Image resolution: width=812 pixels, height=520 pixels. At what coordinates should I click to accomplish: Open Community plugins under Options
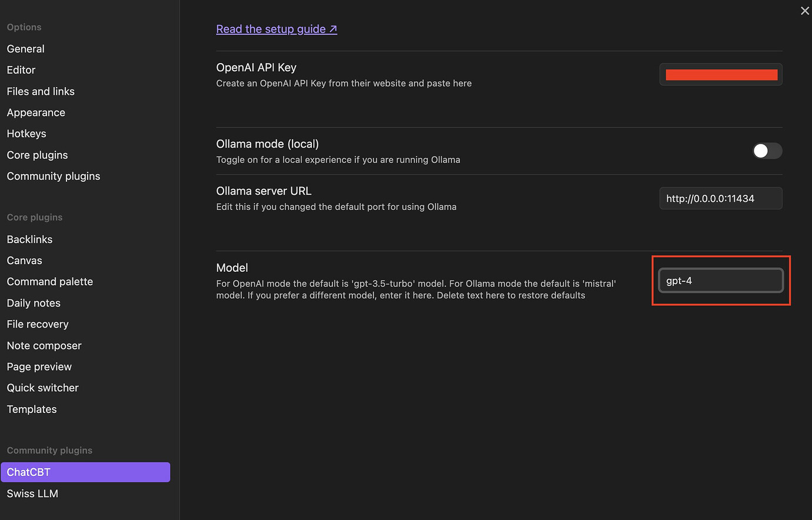(x=54, y=176)
